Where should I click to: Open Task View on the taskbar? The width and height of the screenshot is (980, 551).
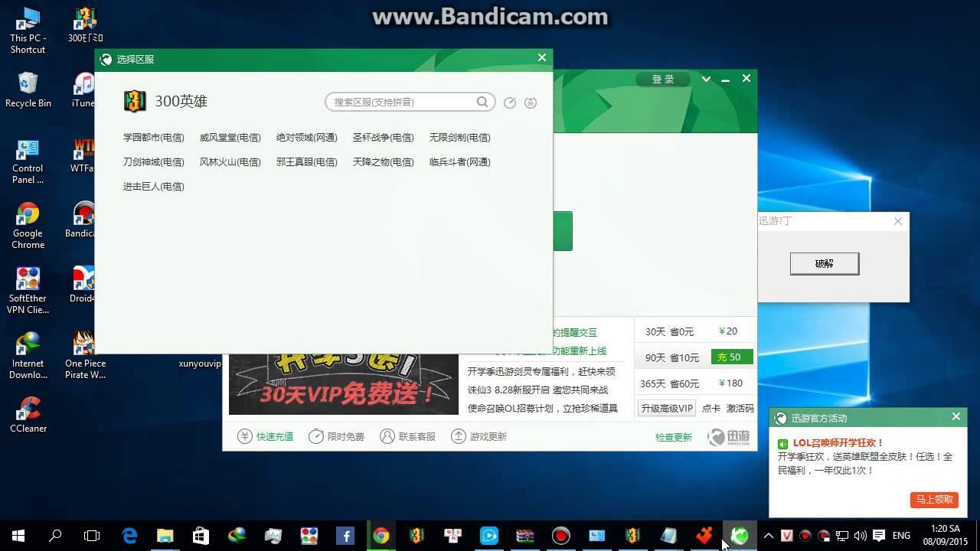point(92,536)
